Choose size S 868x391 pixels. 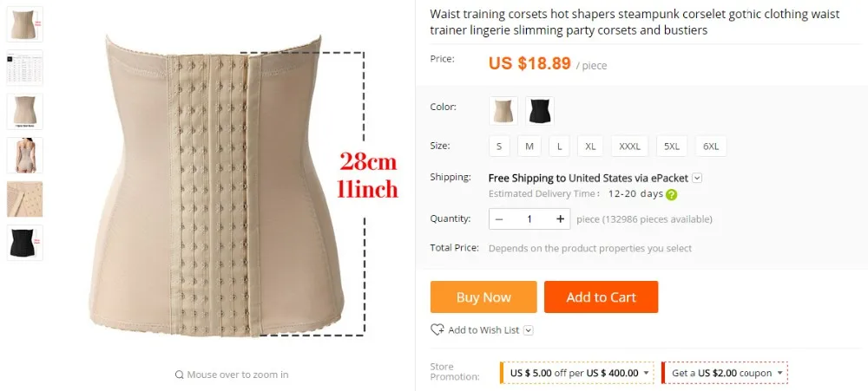point(499,146)
